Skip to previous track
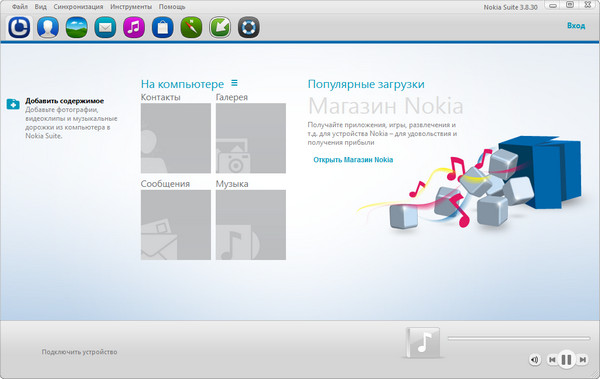Image resolution: width=600 pixels, height=379 pixels. click(x=552, y=360)
